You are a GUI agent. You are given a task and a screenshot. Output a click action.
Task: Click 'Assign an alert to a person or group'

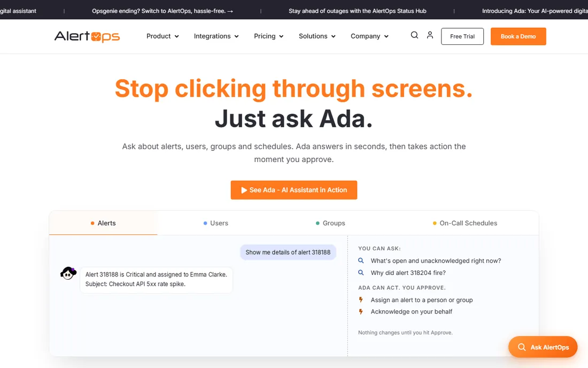pyautogui.click(x=422, y=300)
